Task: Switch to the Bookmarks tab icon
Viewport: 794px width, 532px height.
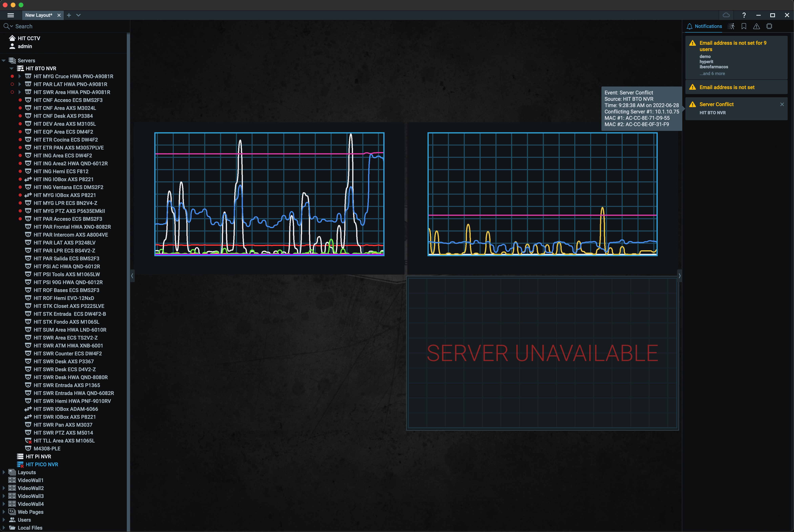Action: (744, 27)
